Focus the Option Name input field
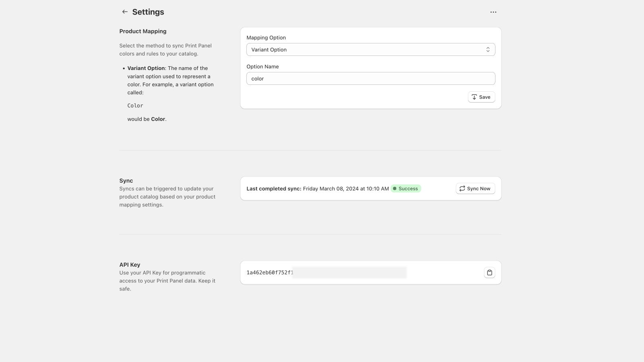This screenshot has width=644, height=362. pyautogui.click(x=371, y=78)
